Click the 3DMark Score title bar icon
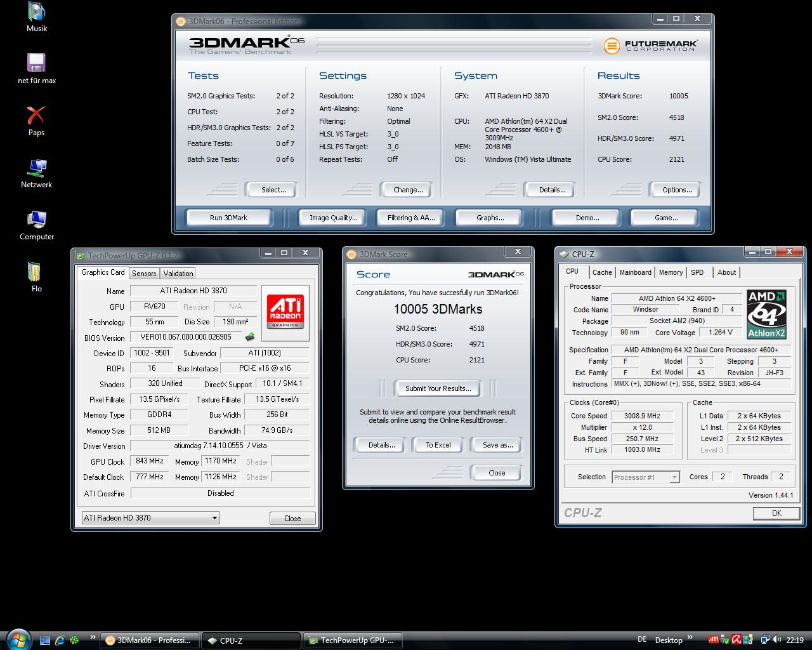Screen dimensions: 812x650 tap(352, 254)
